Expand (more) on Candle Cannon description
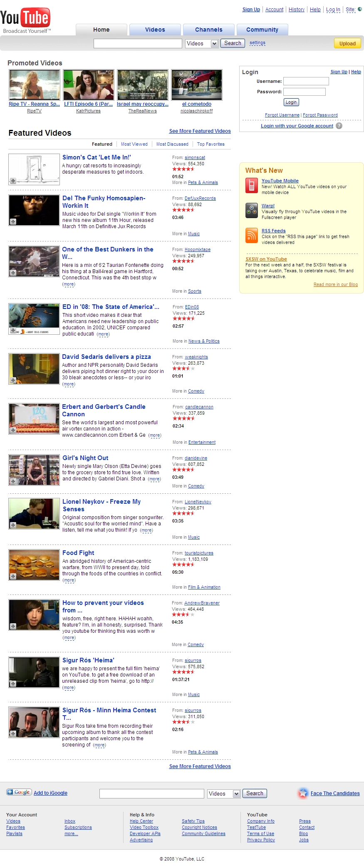This screenshot has width=364, height=868. pos(155,435)
